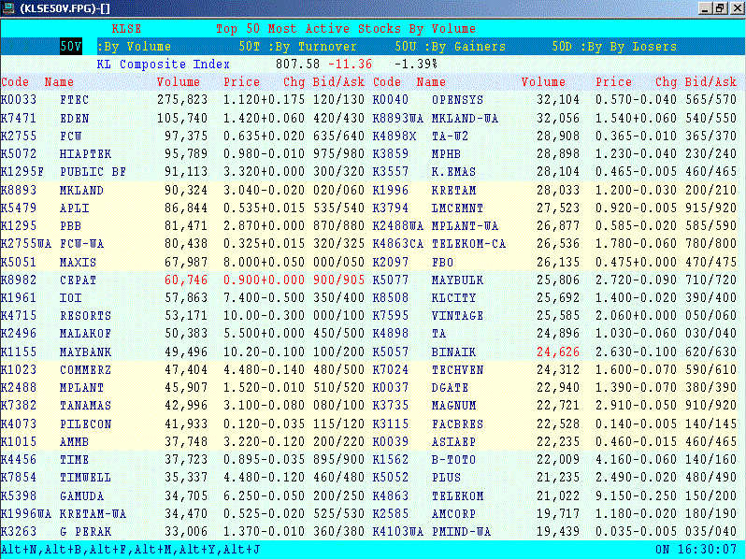
Task: Click the KL Composite Index label
Action: point(164,65)
